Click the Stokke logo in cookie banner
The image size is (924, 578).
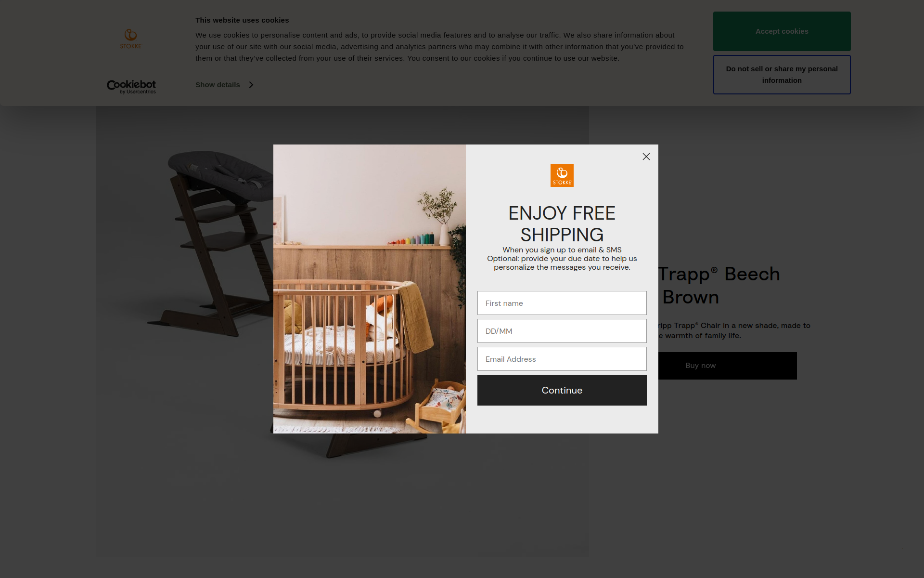click(131, 39)
